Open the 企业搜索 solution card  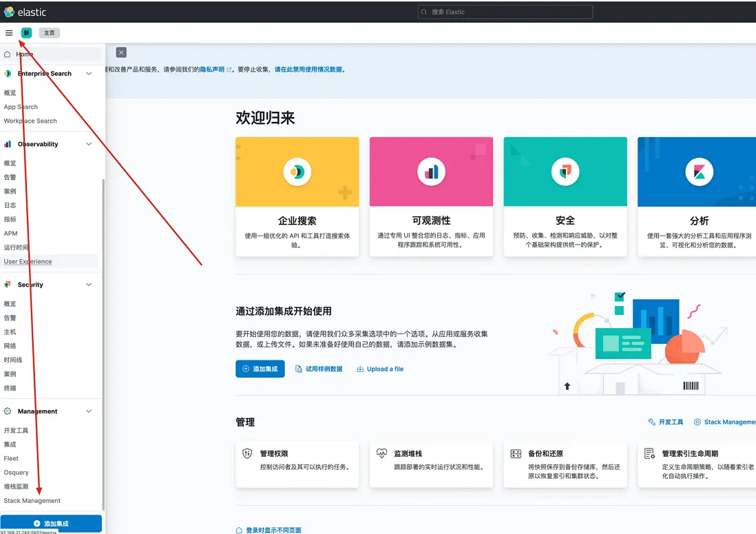(297, 196)
